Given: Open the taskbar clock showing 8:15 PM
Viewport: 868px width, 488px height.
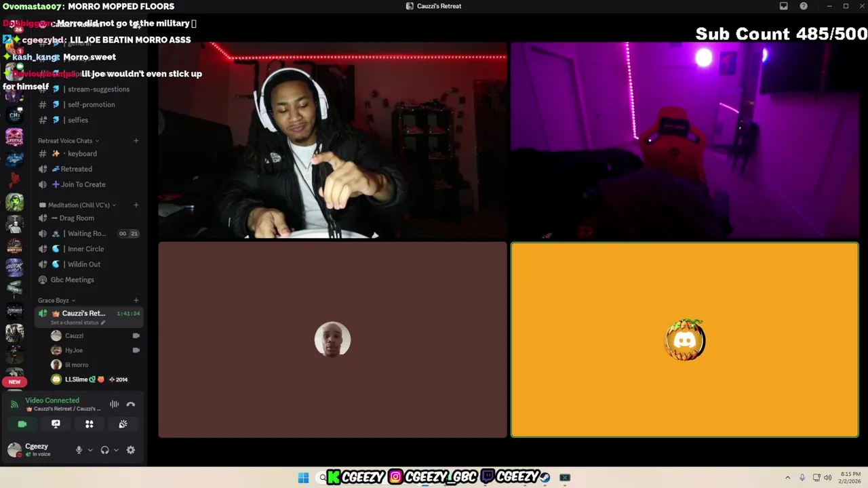Looking at the screenshot, I should point(850,477).
